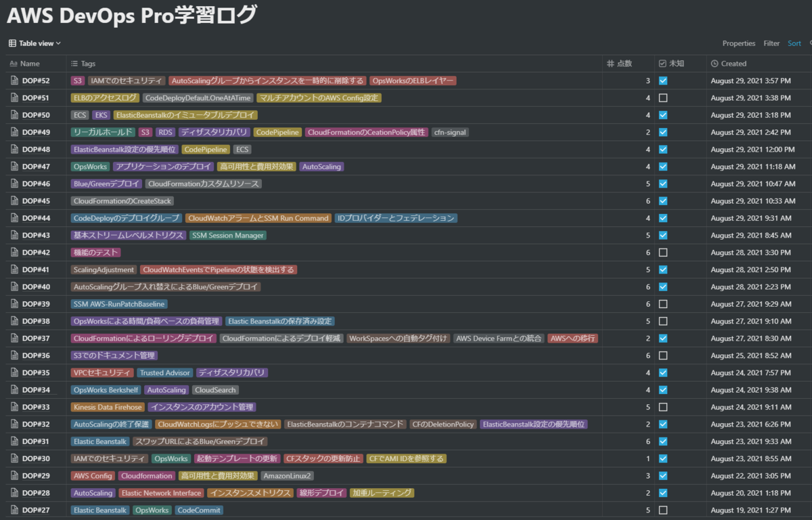The height and width of the screenshot is (520, 812).
Task: Click the page icon for DOP#37
Action: [x=14, y=339]
